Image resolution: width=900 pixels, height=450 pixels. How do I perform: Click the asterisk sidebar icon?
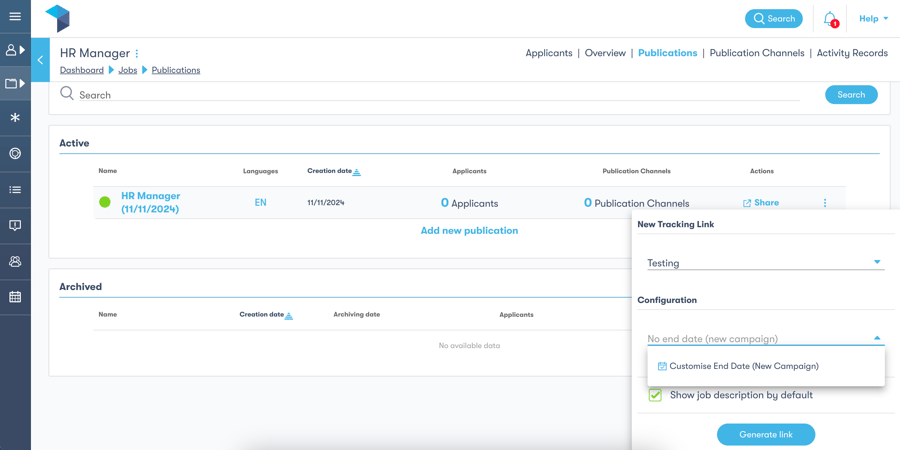(15, 118)
